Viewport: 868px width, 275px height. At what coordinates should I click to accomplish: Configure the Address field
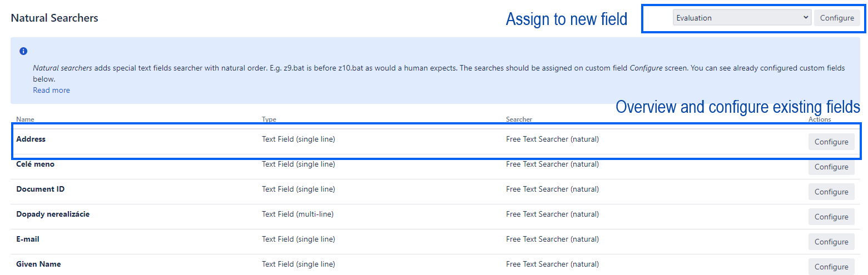pos(831,142)
